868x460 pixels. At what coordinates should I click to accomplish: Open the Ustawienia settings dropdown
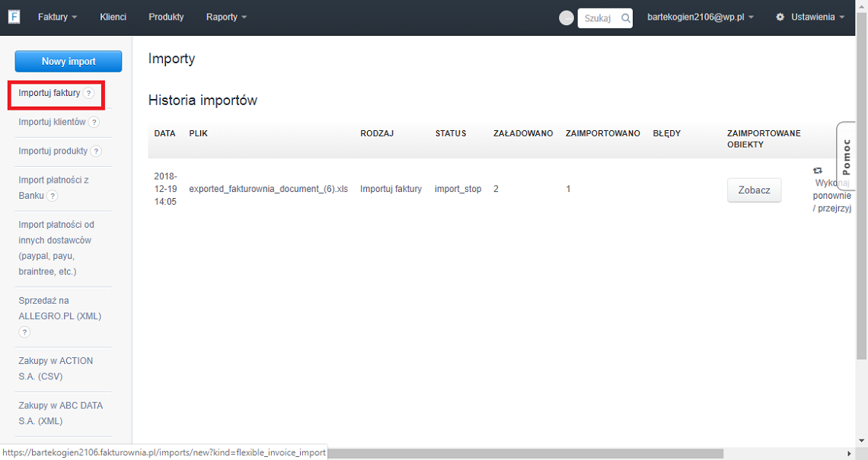pyautogui.click(x=810, y=17)
